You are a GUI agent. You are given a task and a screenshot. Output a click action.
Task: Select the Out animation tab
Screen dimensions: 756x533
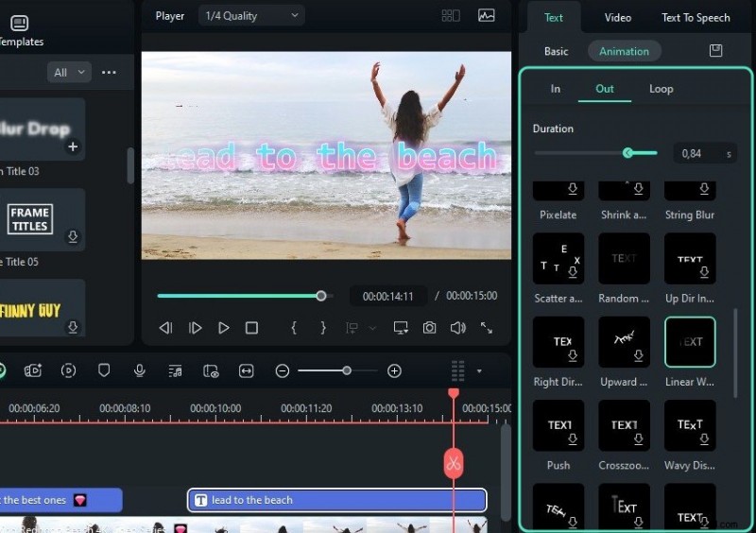604,89
